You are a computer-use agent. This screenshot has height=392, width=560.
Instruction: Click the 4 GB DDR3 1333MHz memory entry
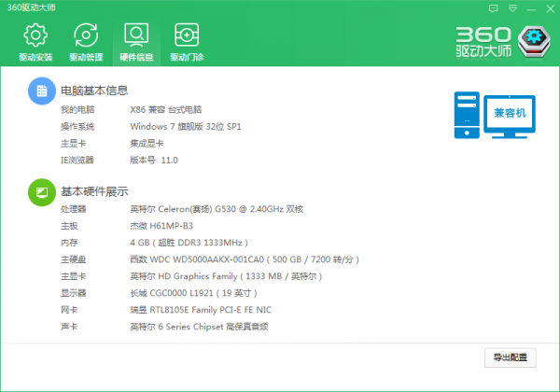click(x=189, y=243)
